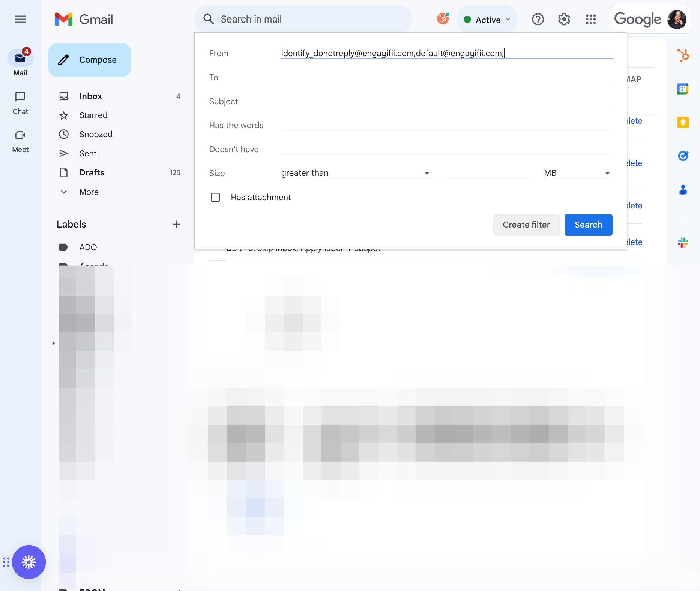The image size is (700, 591).
Task: Open Slack side panel add-on
Action: click(683, 243)
